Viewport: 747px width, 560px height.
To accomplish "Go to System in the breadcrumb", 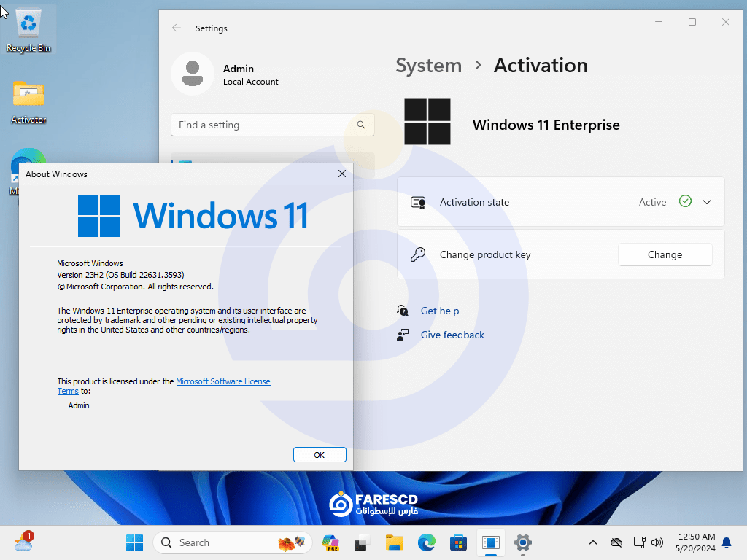I will click(x=429, y=65).
